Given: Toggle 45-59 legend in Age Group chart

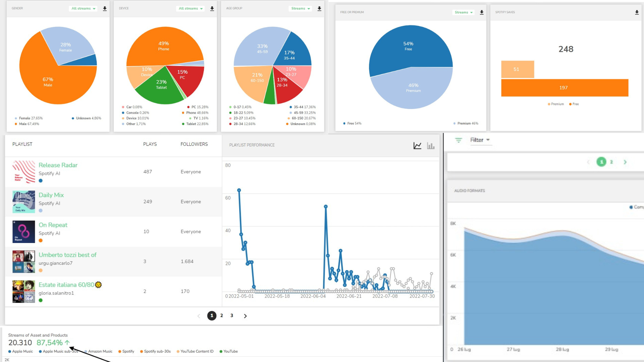Looking at the screenshot, I should (x=303, y=113).
